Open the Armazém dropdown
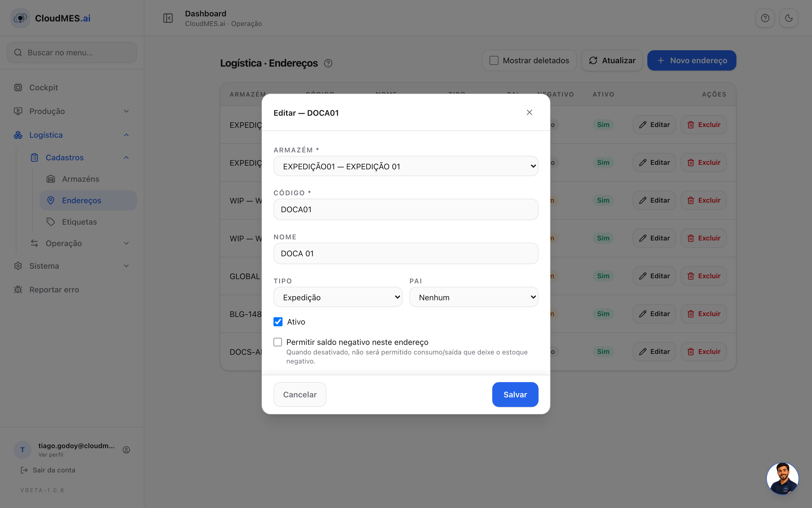Viewport: 812px width, 508px height. 406,166
